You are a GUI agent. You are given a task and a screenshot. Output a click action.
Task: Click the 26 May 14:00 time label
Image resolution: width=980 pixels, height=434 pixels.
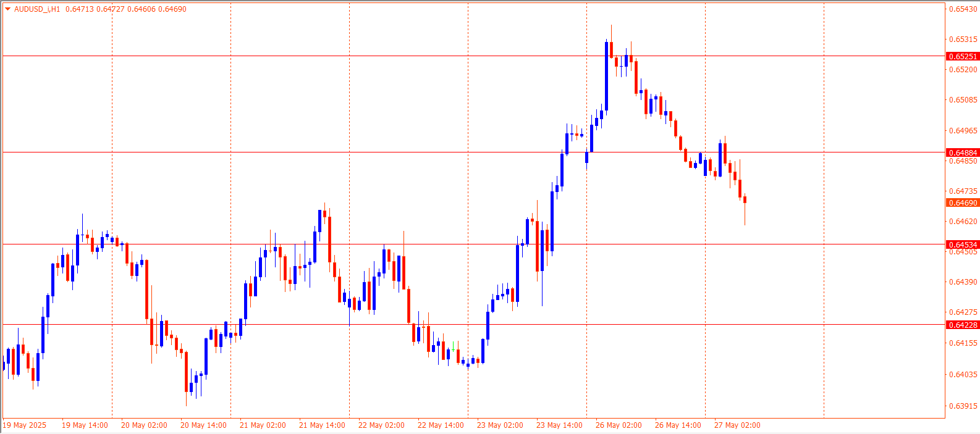click(678, 425)
